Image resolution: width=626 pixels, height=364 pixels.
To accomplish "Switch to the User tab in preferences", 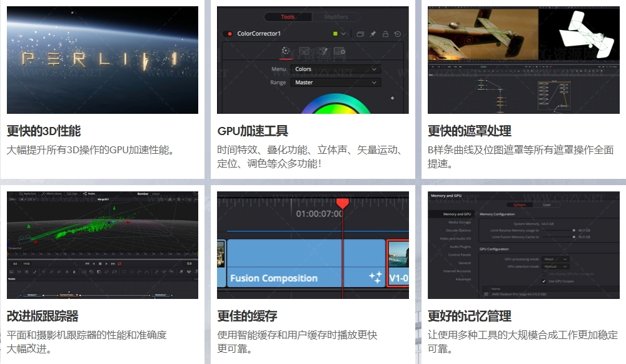I will [547, 205].
